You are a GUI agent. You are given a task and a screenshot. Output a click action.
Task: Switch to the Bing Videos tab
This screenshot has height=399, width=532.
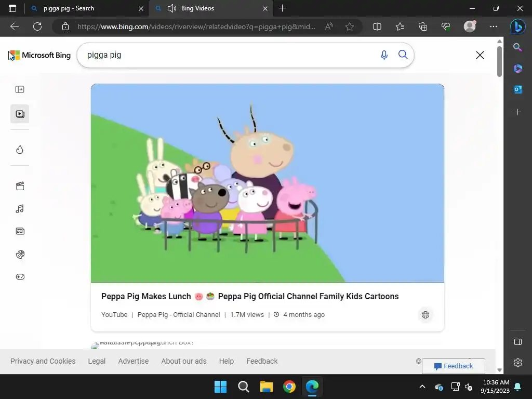211,8
